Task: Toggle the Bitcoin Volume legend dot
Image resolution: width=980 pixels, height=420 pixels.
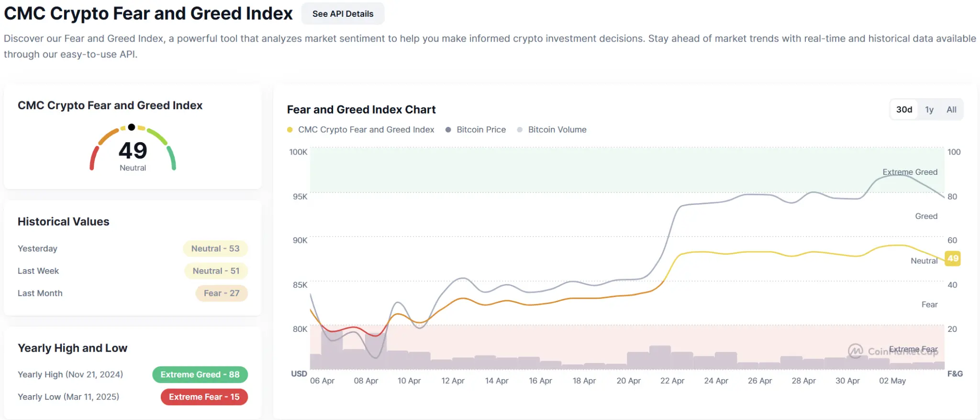Action: point(520,130)
